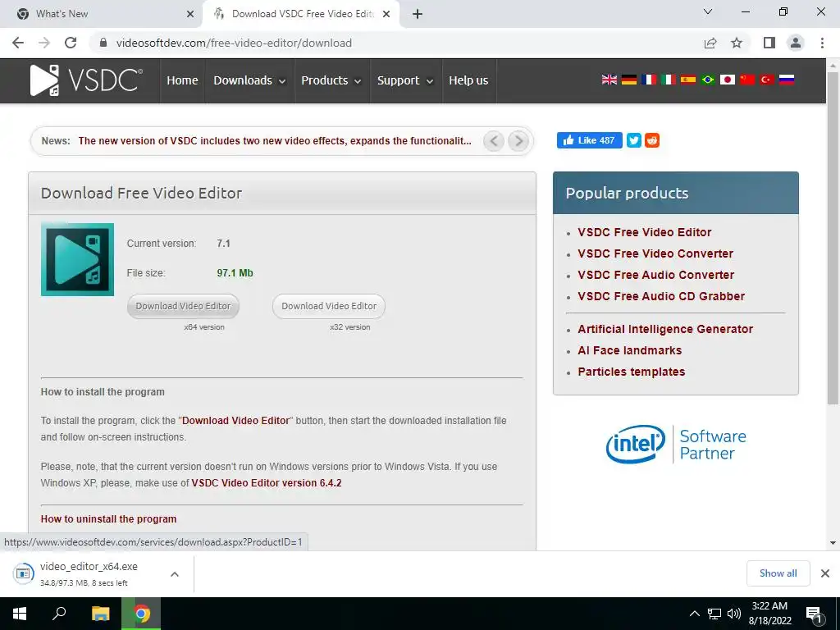Choose the Japanese flag language icon
This screenshot has height=630, width=840.
727,80
